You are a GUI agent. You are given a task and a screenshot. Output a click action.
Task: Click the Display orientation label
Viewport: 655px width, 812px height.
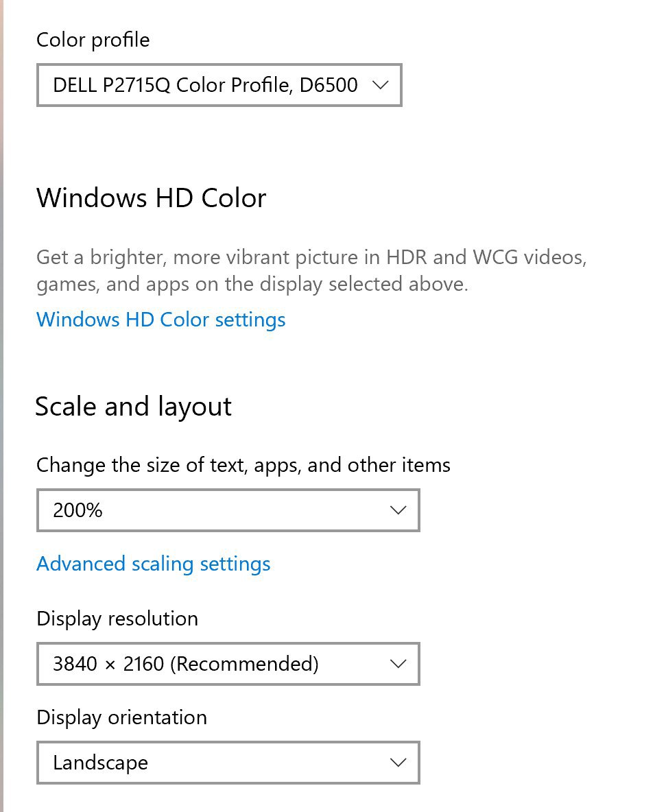coord(121,717)
